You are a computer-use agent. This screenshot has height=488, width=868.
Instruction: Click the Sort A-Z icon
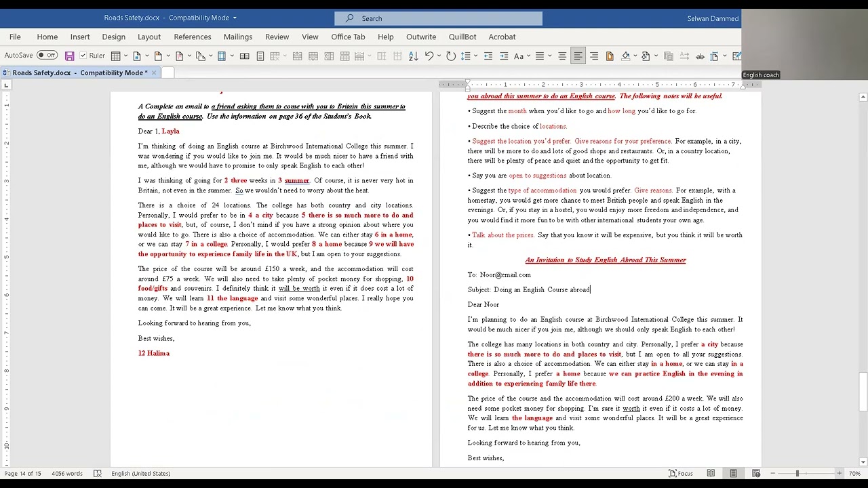413,56
